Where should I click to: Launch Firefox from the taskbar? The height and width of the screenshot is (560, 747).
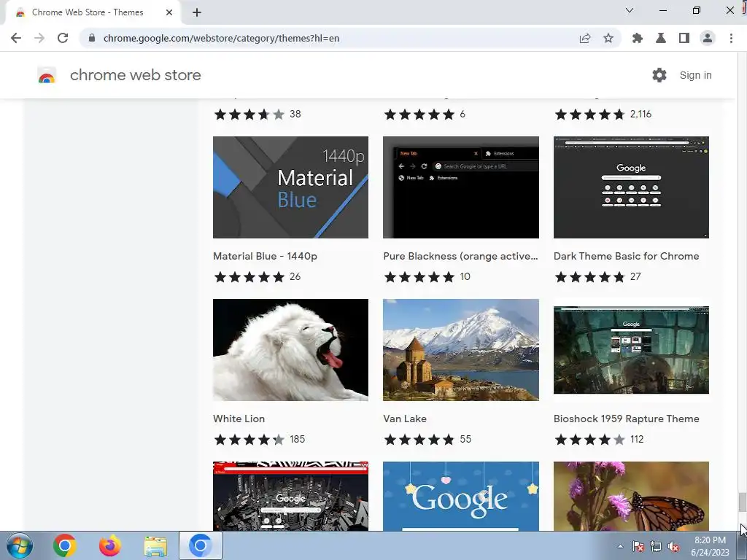point(109,545)
